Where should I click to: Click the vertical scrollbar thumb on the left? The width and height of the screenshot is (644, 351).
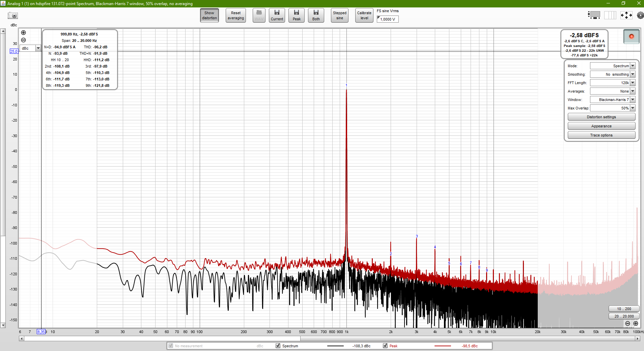(x=3, y=134)
